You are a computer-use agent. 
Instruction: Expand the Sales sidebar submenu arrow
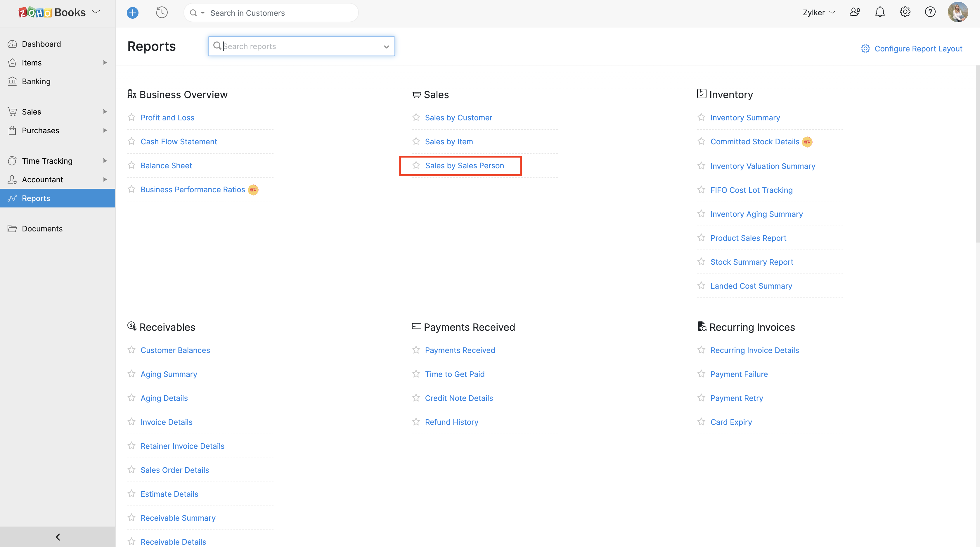pos(105,111)
